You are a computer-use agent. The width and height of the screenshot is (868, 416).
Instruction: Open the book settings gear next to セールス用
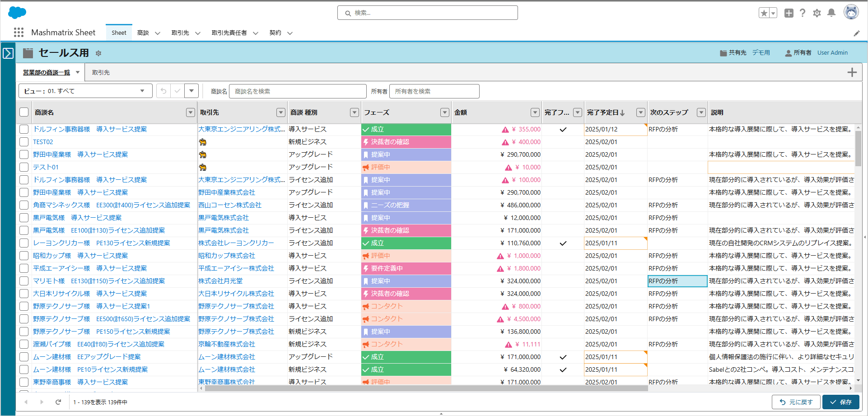tap(98, 53)
